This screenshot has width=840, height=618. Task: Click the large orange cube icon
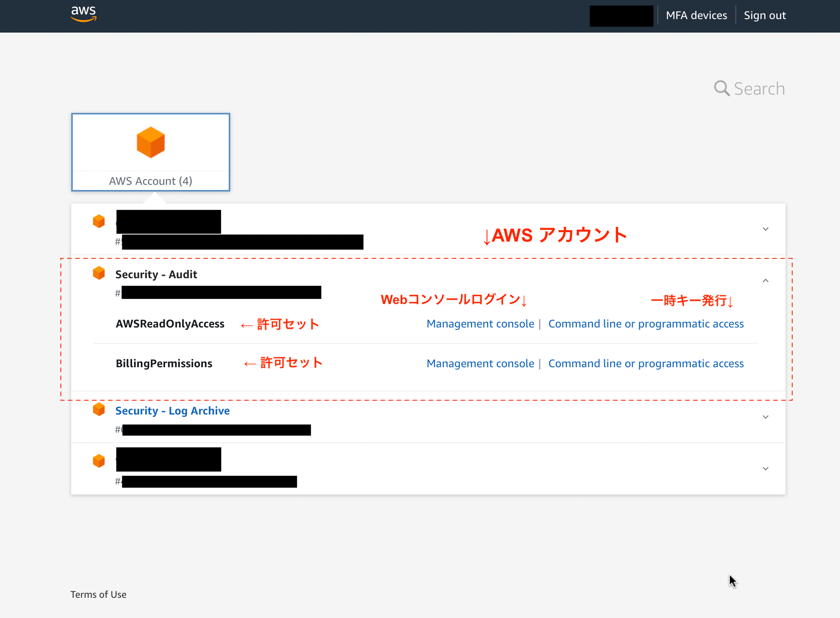pyautogui.click(x=151, y=142)
